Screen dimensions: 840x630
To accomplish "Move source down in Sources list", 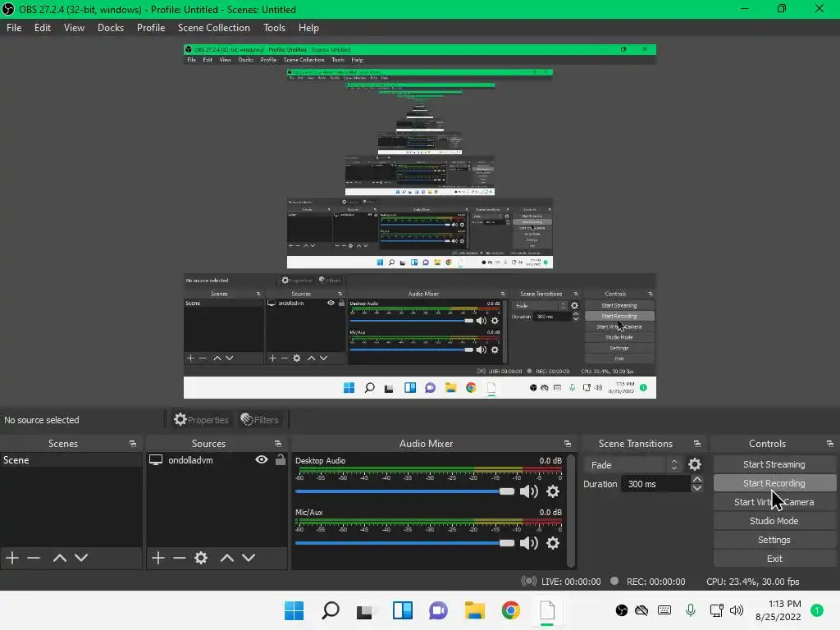I will [249, 558].
